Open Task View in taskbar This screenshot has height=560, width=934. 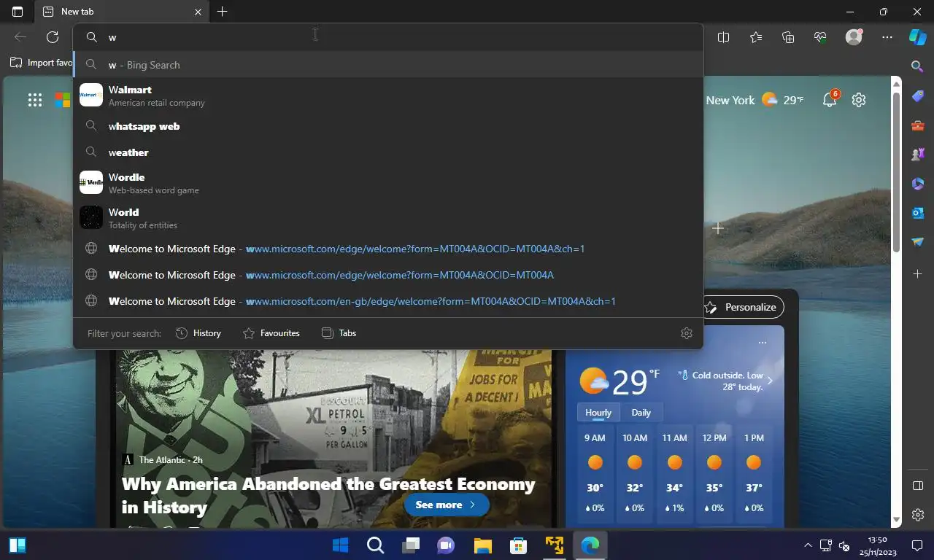pos(411,545)
